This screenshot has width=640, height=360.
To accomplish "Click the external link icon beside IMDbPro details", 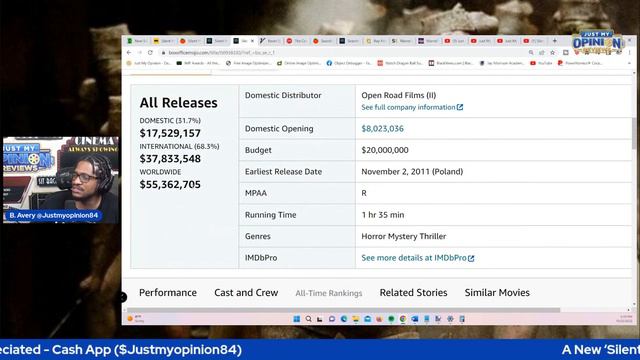I will tap(471, 258).
